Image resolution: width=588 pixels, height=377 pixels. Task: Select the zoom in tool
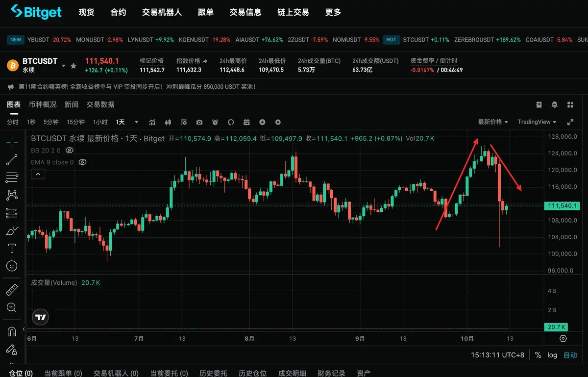coord(12,307)
